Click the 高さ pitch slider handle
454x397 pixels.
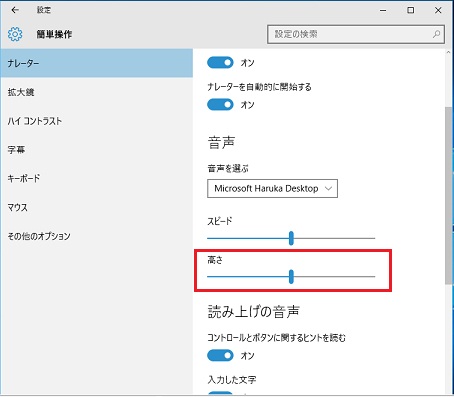tap(291, 277)
